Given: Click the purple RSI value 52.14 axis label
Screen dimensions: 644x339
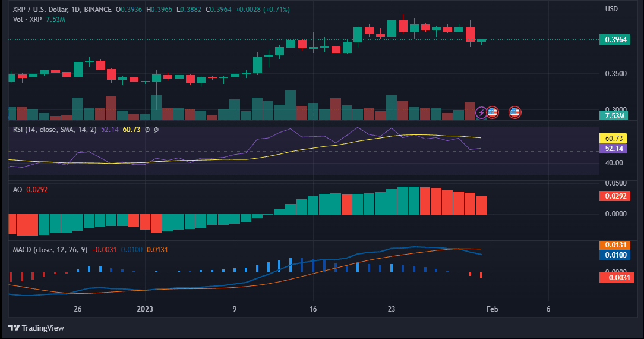Looking at the screenshot, I should pos(613,148).
